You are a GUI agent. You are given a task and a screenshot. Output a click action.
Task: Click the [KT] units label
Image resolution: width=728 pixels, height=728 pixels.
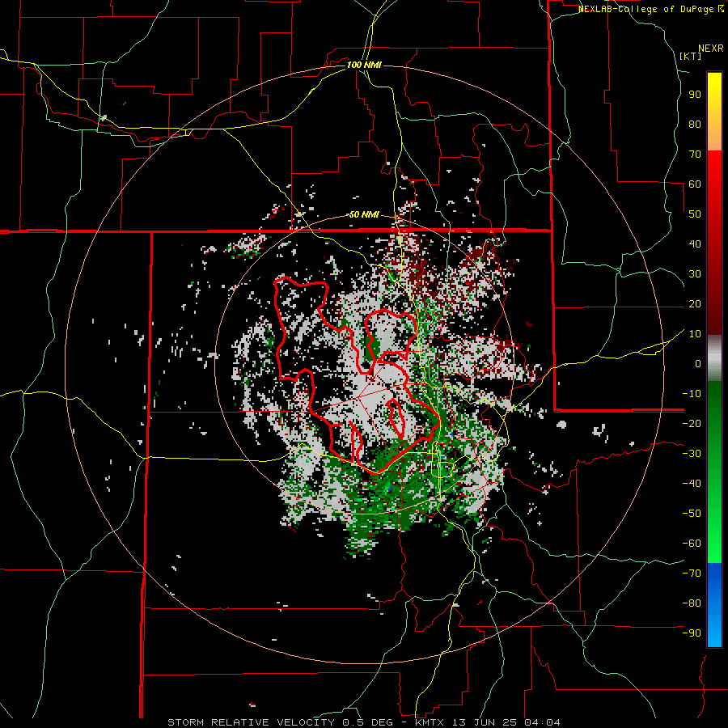tap(691, 56)
